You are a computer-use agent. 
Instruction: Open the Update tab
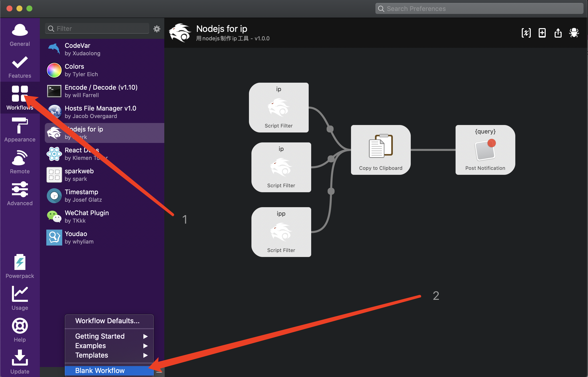(20, 362)
